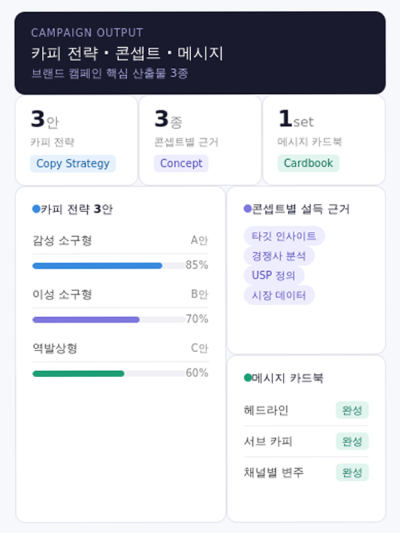
Task: Click the purple dot beside 콘셉트별 설득 근거
Action: (x=248, y=209)
